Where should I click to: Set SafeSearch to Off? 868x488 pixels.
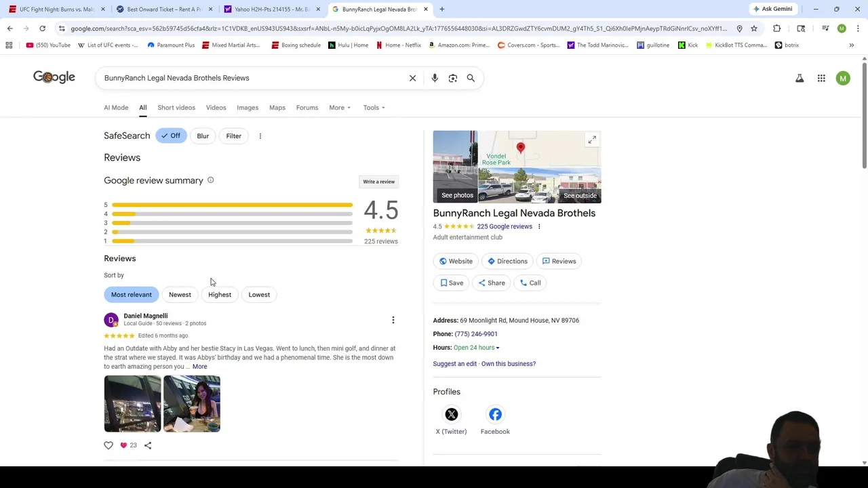(171, 136)
